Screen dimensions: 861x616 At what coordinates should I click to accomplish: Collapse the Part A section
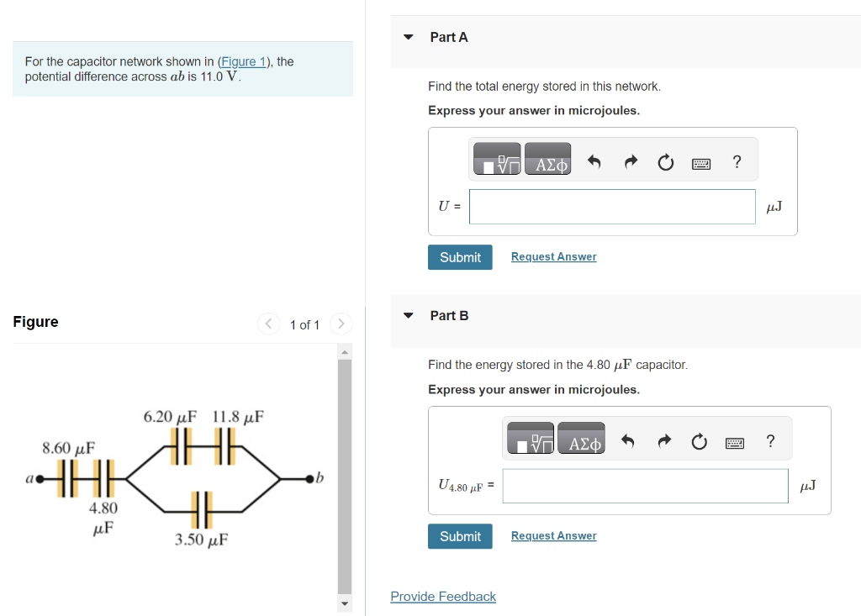[408, 36]
